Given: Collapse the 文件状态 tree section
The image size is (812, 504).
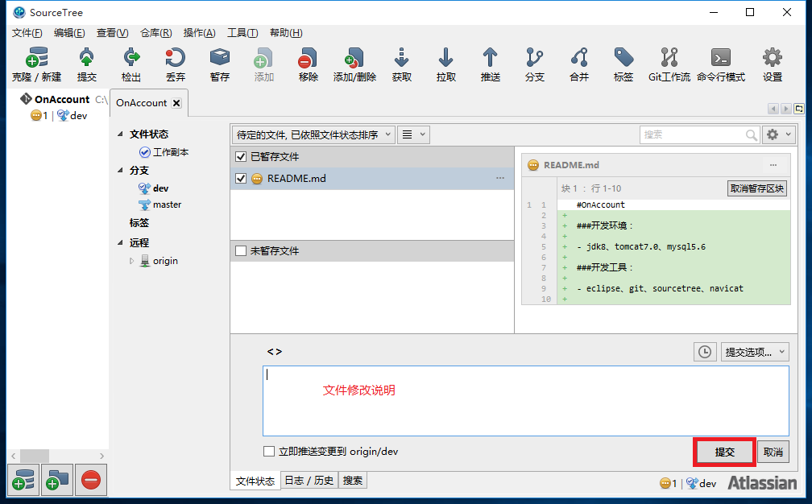Looking at the screenshot, I should click(x=120, y=134).
